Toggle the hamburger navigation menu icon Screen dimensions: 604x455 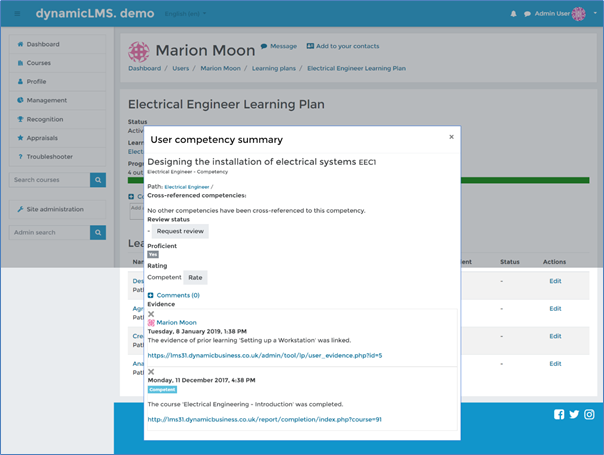(x=17, y=14)
